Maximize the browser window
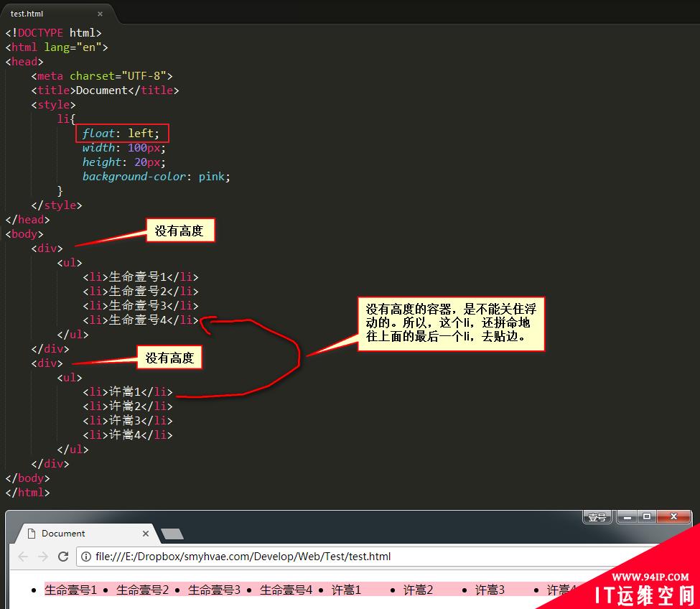Viewport: 700px width, 609px height. (646, 517)
